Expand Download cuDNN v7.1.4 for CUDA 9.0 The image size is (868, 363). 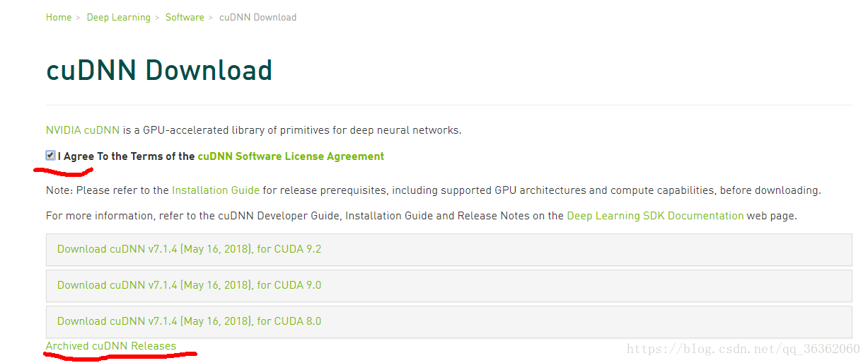449,285
